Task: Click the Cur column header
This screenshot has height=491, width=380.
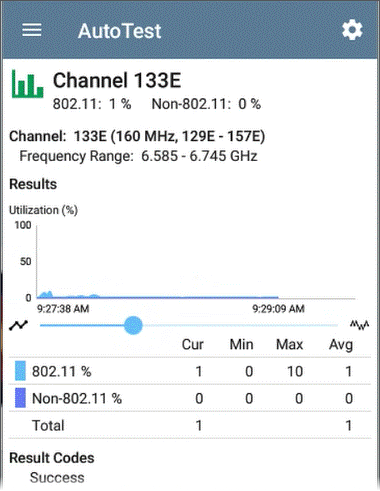Action: (x=192, y=344)
